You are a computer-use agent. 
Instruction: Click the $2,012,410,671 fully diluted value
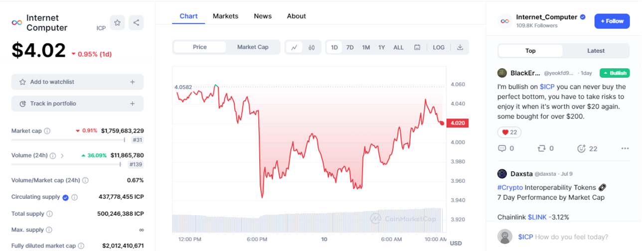123,246
